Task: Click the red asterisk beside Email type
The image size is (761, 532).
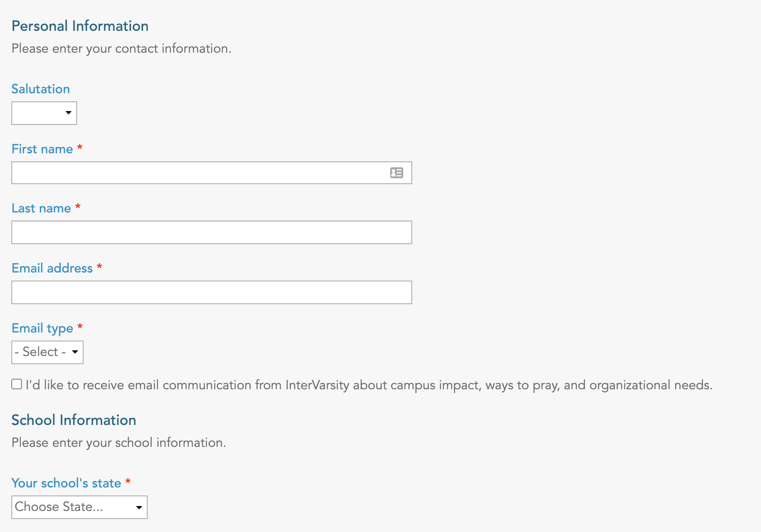Action: (x=80, y=326)
